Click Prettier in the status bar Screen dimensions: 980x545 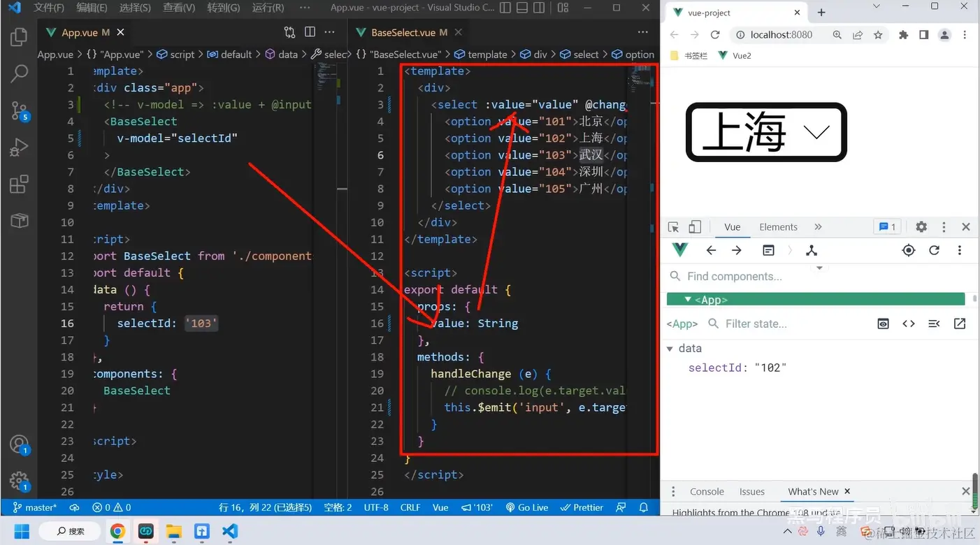582,507
